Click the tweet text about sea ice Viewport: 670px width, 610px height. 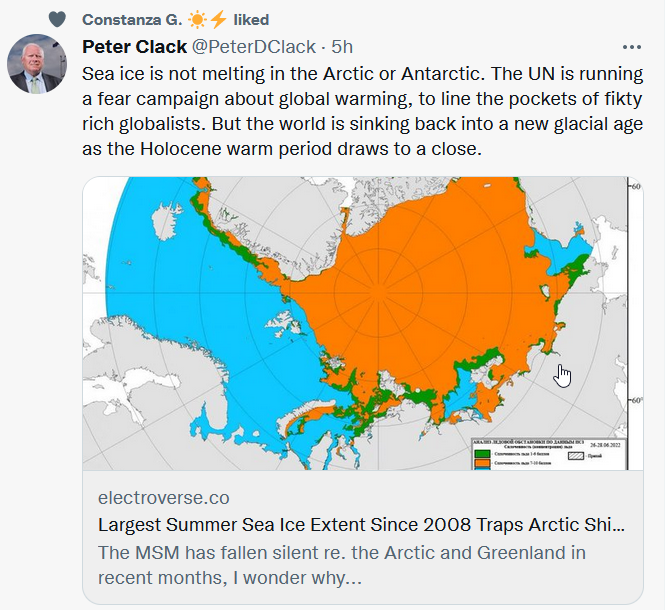pos(362,111)
